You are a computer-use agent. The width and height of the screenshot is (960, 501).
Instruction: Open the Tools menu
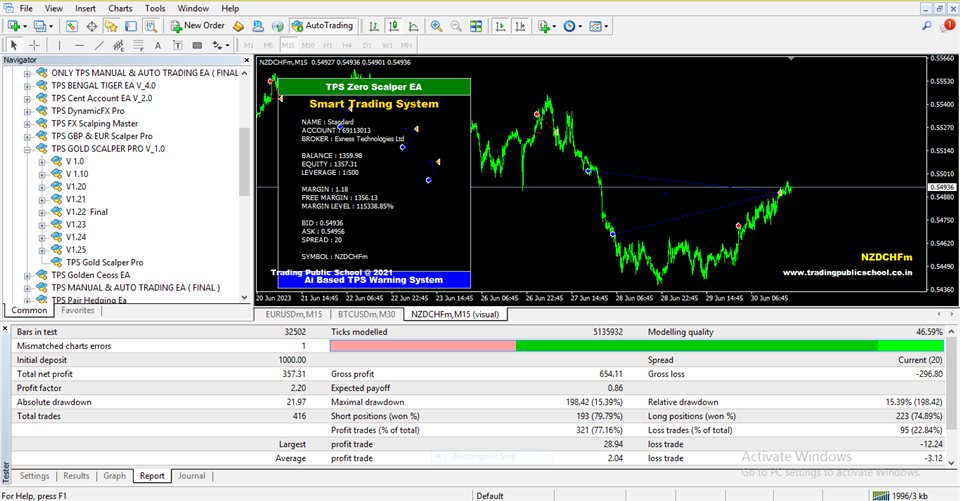coord(155,9)
